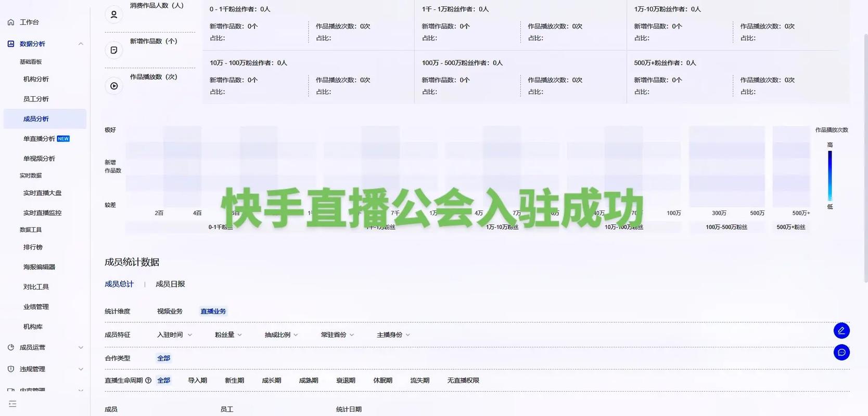The width and height of the screenshot is (868, 416).
Task: Click the 数据分析 chart icon
Action: 11,44
